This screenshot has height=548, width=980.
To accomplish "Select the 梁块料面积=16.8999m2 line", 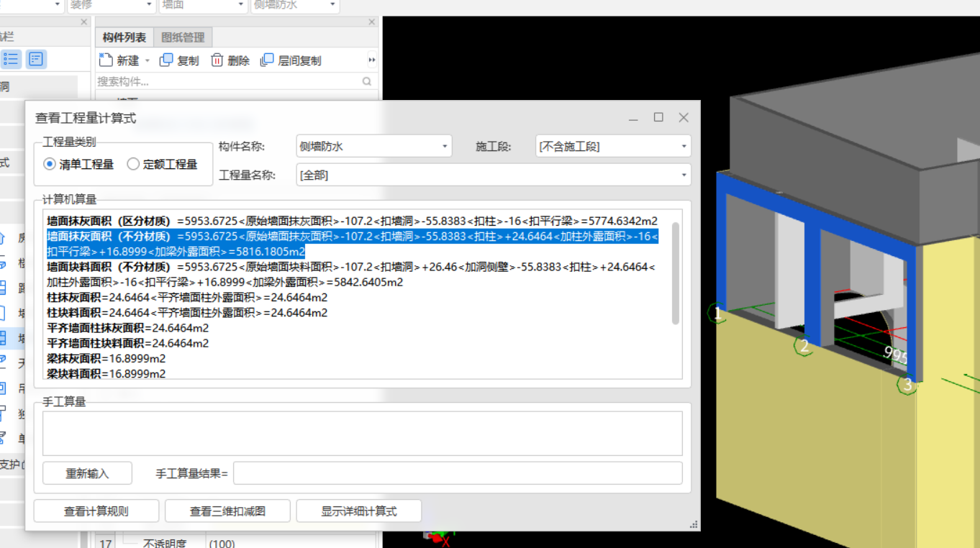I will click(x=106, y=373).
